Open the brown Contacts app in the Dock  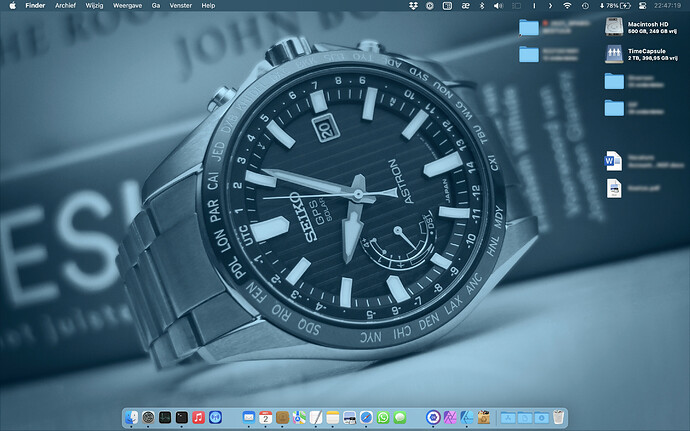282,417
